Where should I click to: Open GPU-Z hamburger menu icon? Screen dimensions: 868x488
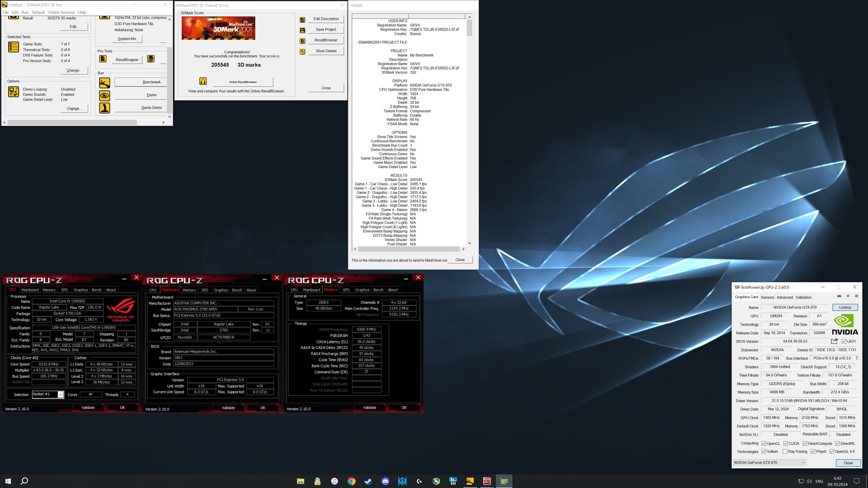click(856, 296)
